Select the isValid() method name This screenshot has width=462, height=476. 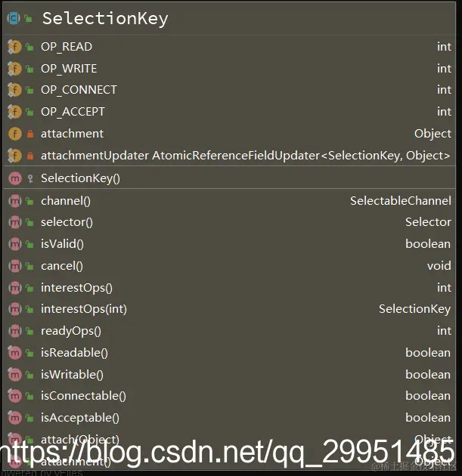[x=62, y=244]
